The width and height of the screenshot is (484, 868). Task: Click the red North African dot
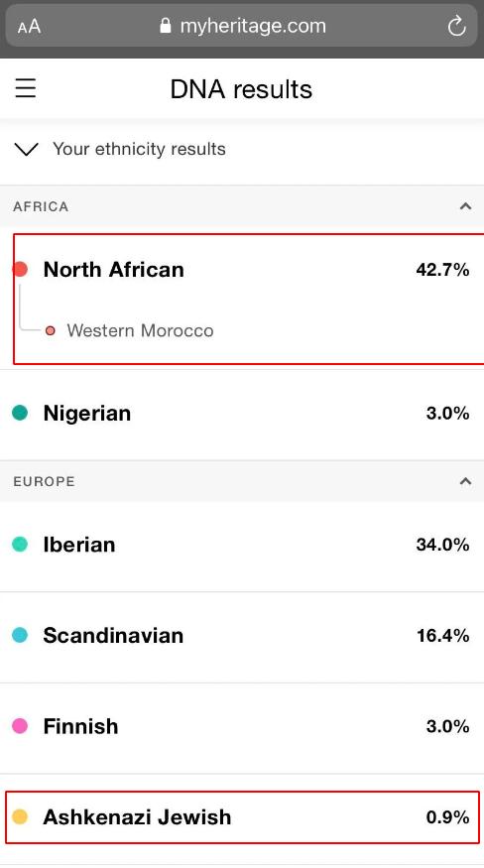pos(20,270)
